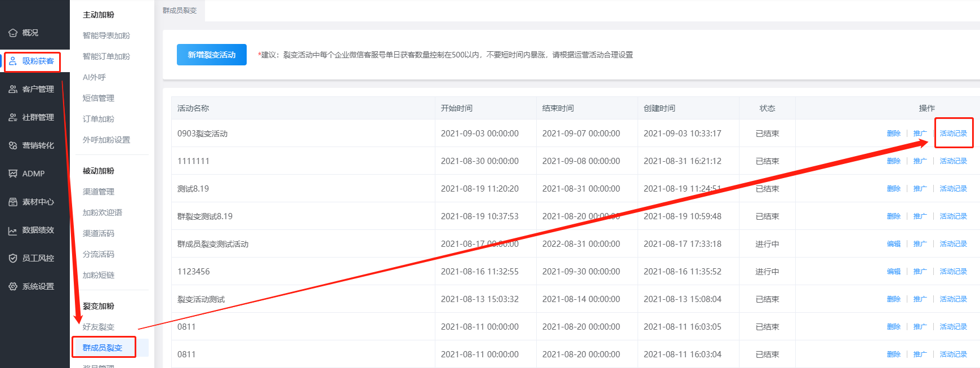
Task: Click 推广 for 测试8.19 row
Action: point(920,189)
